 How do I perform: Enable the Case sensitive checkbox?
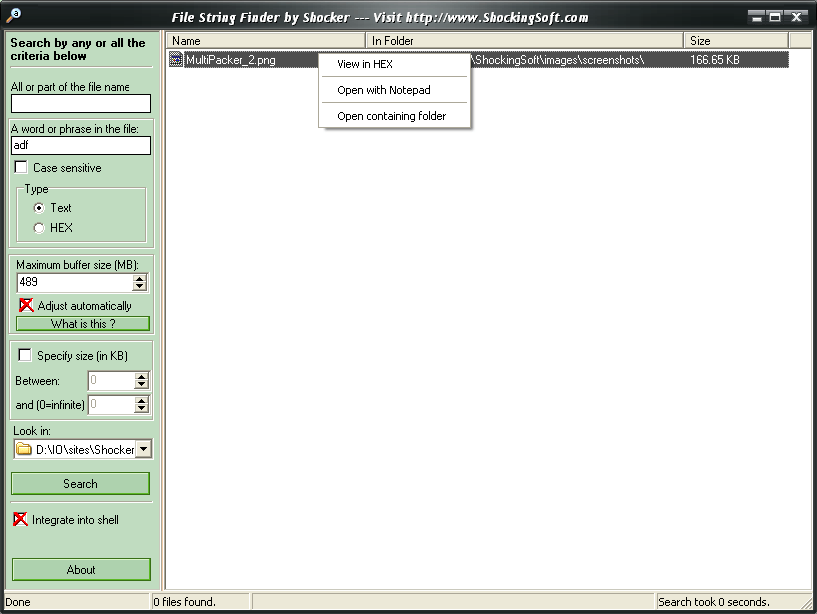click(x=21, y=167)
